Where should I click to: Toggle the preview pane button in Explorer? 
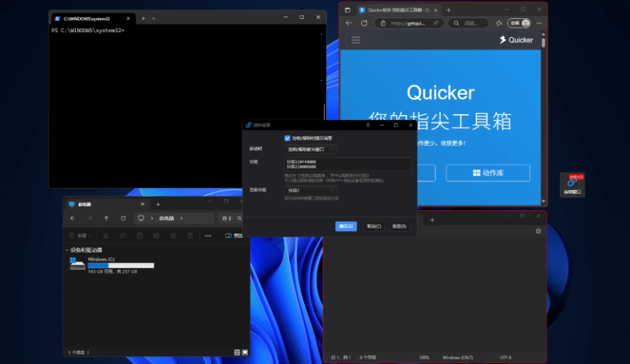tap(234, 235)
